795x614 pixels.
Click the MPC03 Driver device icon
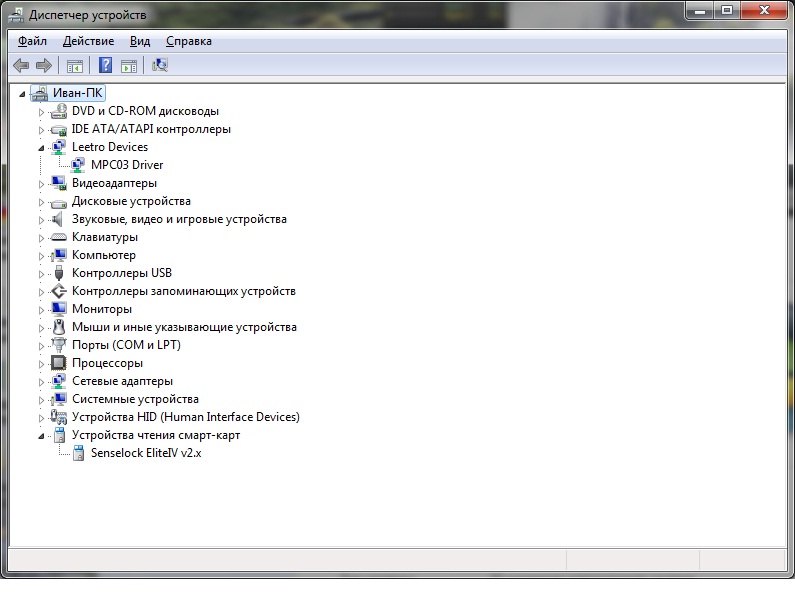(x=78, y=165)
